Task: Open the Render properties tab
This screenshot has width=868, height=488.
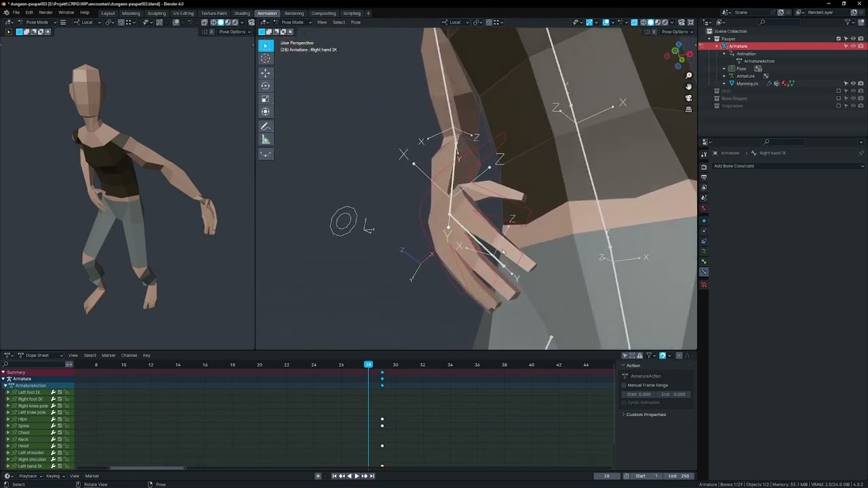Action: point(704,167)
